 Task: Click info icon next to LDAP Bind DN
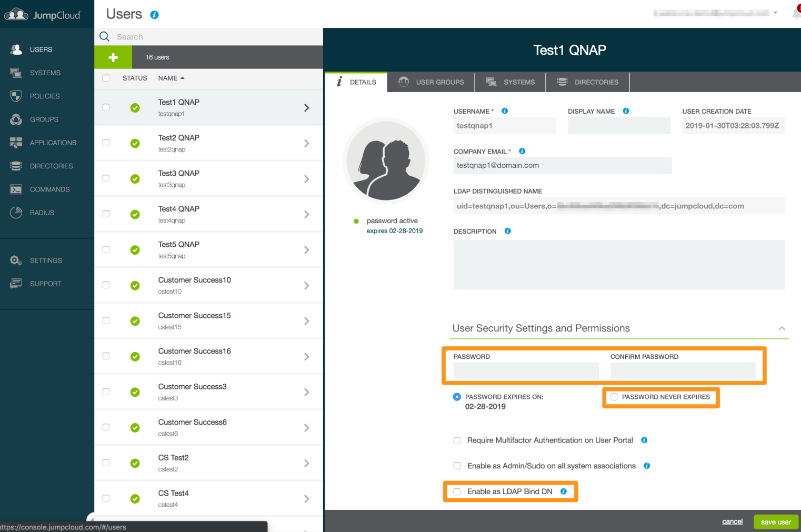(564, 491)
